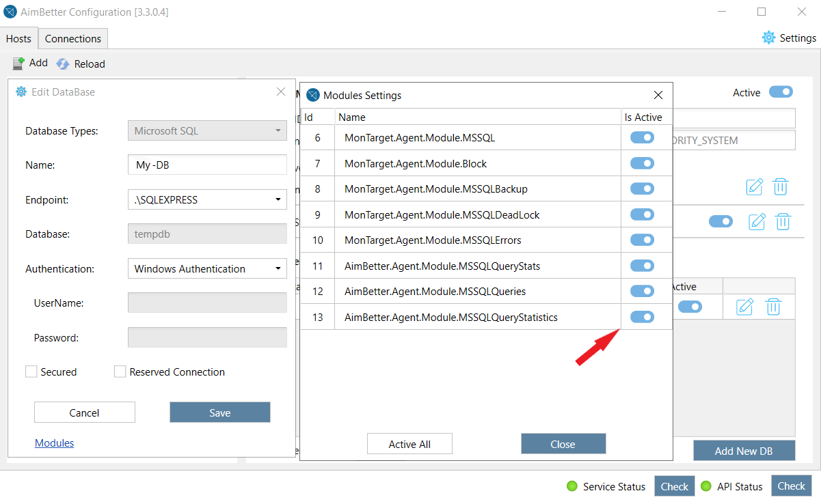
Task: Select row AimBetter.Agent.Module.MSSQLQueries
Action: coord(486,291)
